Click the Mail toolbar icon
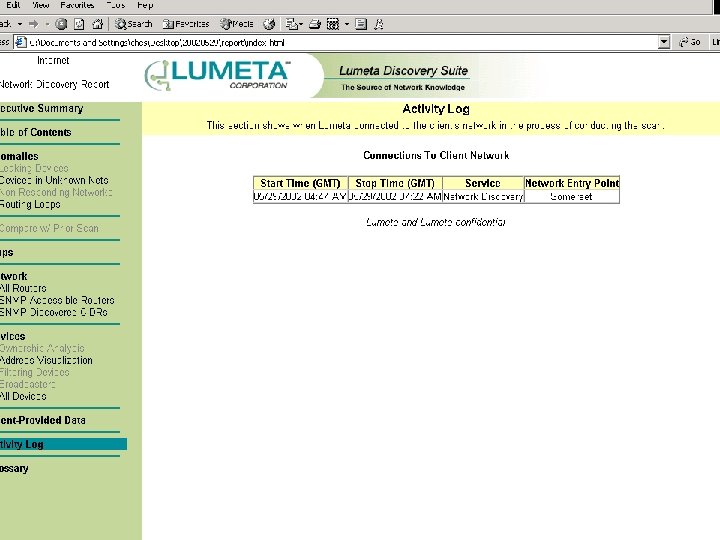The width and height of the screenshot is (720, 540). point(292,24)
